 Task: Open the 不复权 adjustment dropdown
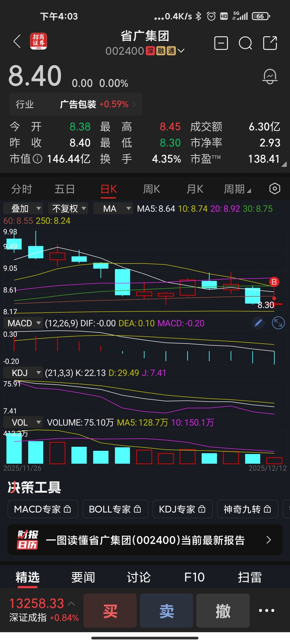[68, 208]
